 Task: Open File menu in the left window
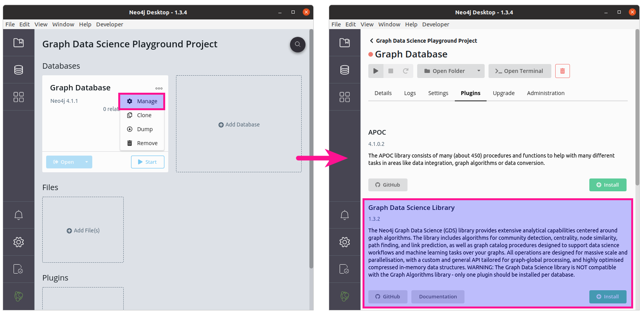10,24
